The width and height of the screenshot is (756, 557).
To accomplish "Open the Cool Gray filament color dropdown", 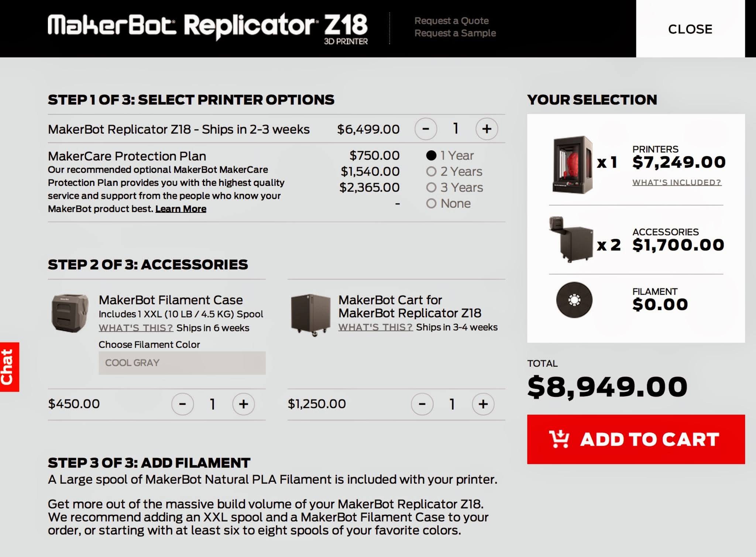I will point(182,363).
